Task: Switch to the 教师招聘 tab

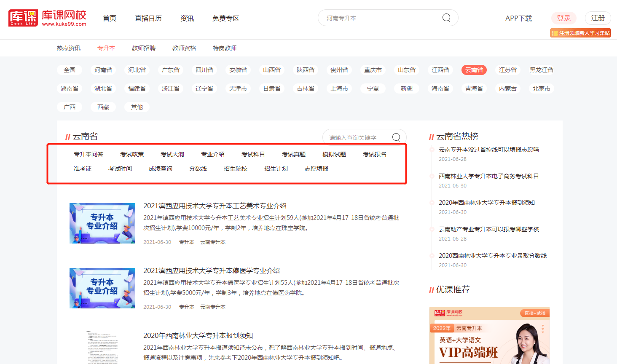Action: [x=143, y=48]
